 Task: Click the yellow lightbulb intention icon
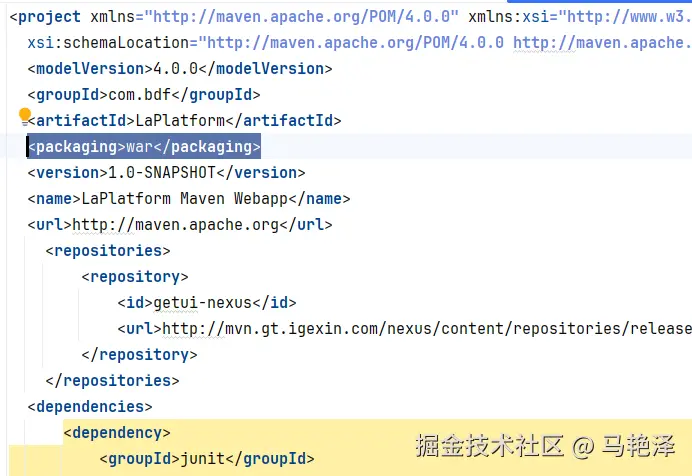coord(26,115)
